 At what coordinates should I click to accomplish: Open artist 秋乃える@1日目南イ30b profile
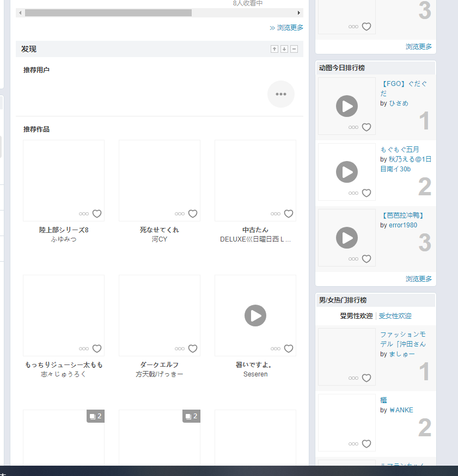406,164
